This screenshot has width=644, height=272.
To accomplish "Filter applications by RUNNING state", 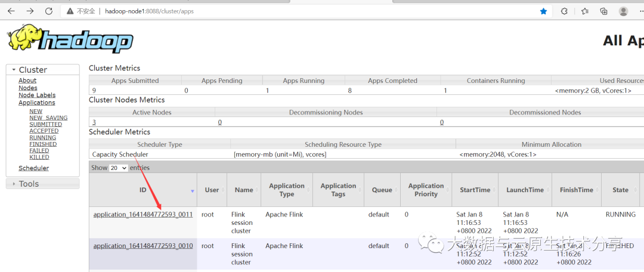I will pyautogui.click(x=43, y=138).
